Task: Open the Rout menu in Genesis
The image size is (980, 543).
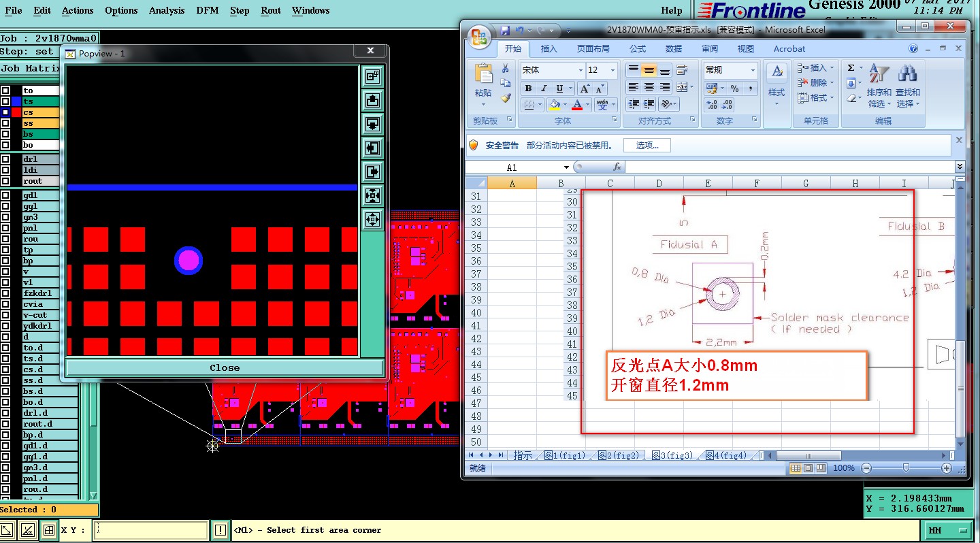Action: click(271, 10)
